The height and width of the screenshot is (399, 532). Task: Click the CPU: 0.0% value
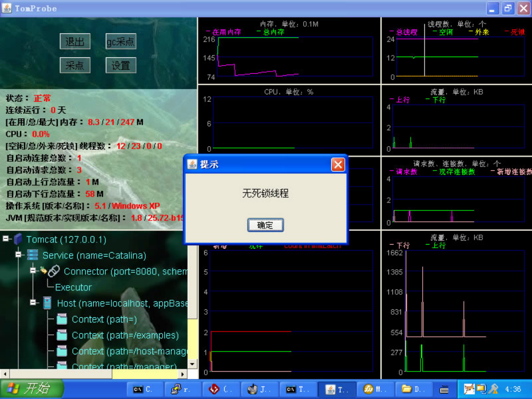point(41,134)
